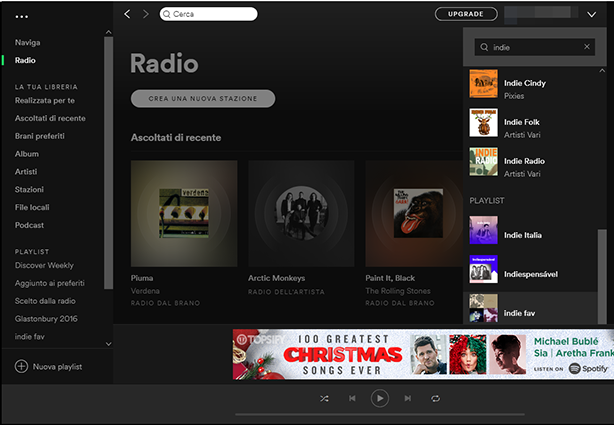
Task: Open the Scelto dalla radio playlist
Action: [45, 301]
